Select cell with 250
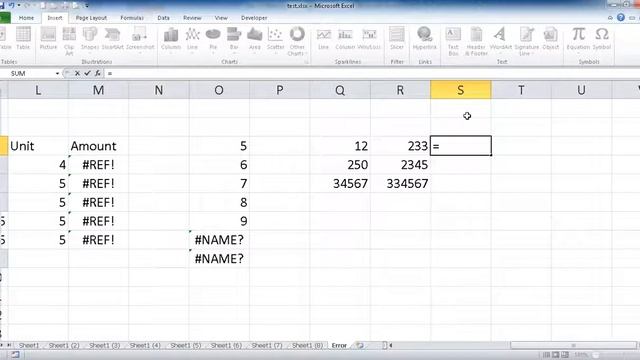This screenshot has height=360, width=640. (340, 165)
